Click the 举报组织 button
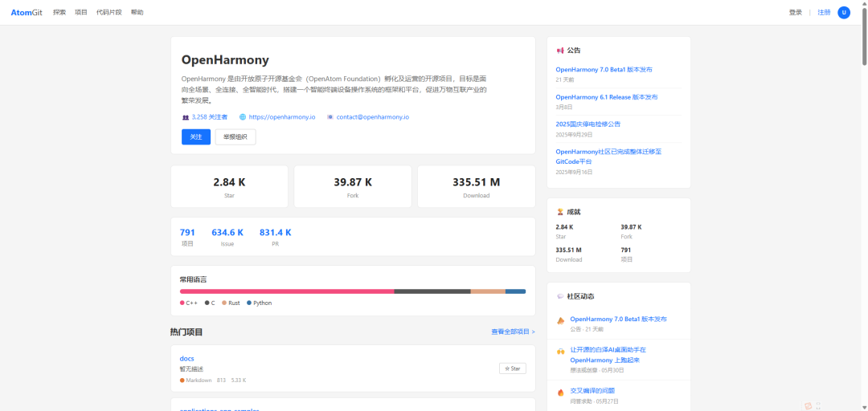 (235, 137)
